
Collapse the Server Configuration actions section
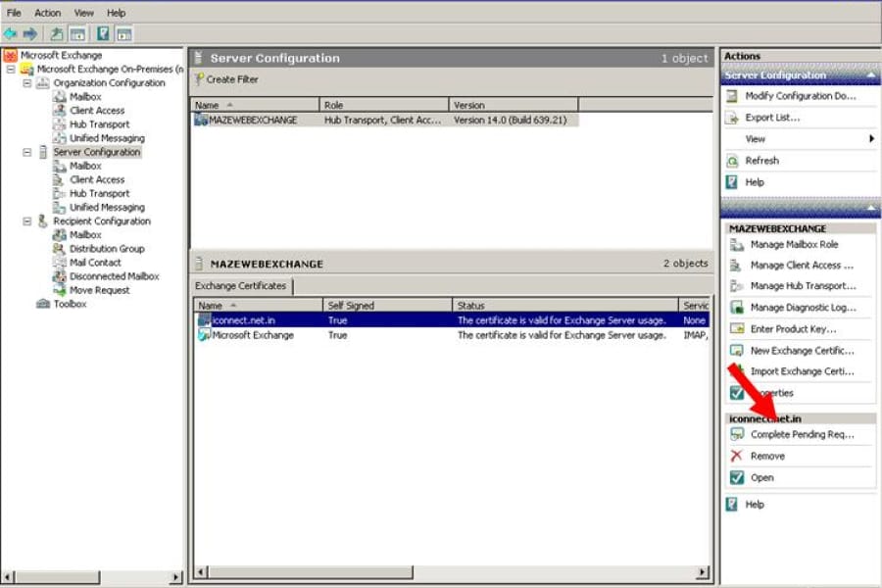tap(871, 75)
